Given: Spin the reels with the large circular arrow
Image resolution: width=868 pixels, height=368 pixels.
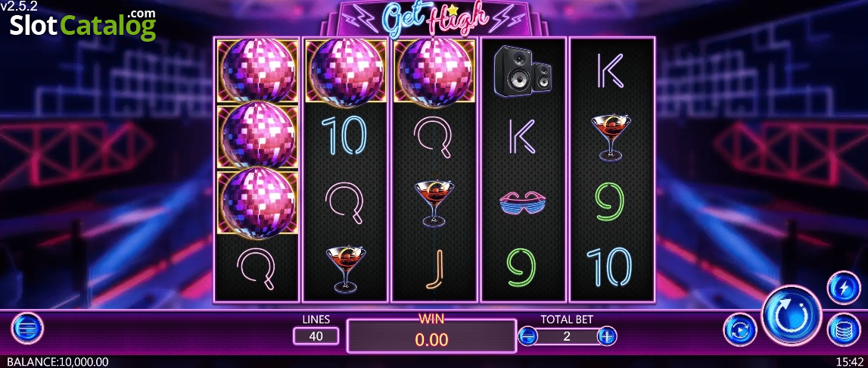Looking at the screenshot, I should (x=791, y=315).
